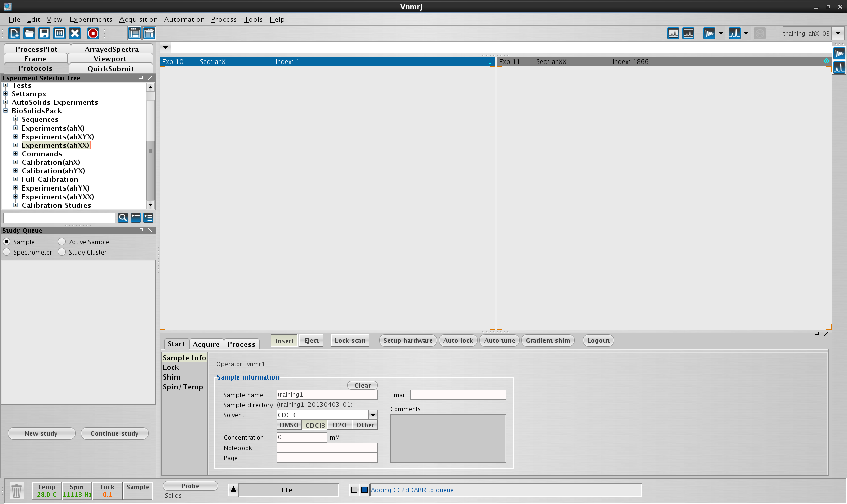
Task: Click the floppy disk save icon
Action: [x=44, y=33]
